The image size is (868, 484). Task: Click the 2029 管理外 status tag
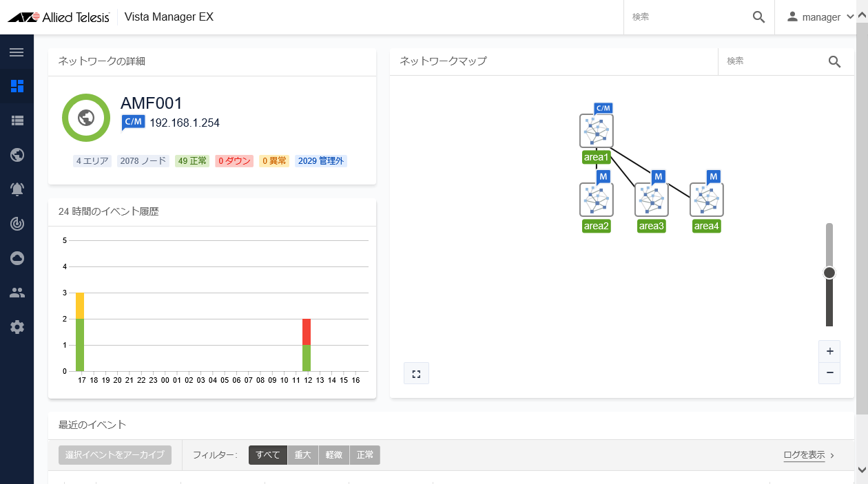pos(321,161)
